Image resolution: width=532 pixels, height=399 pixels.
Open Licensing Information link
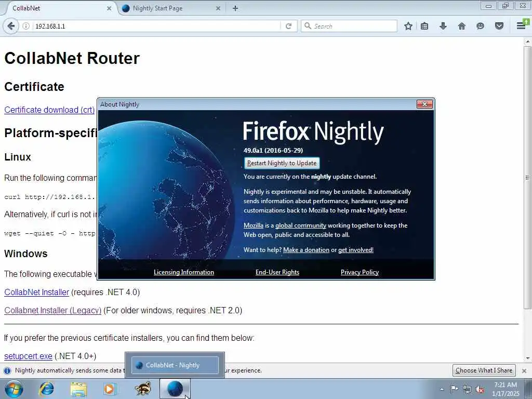coord(184,272)
